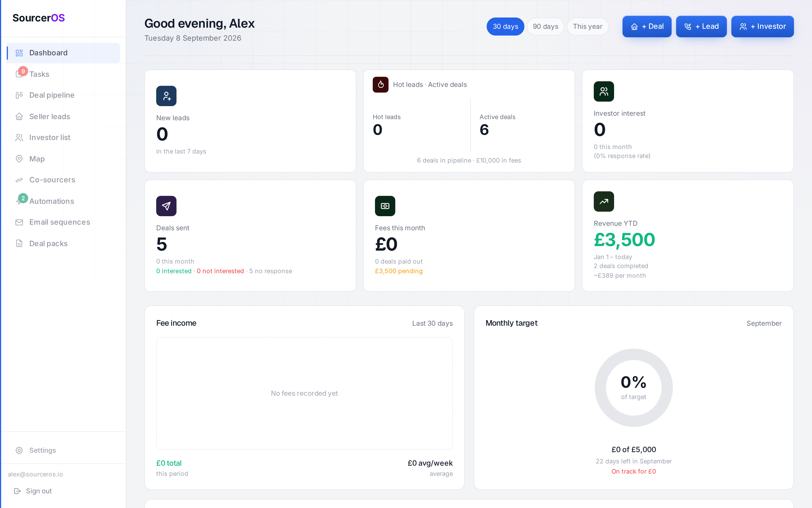Click the Deals sent paper plane icon

(x=166, y=206)
